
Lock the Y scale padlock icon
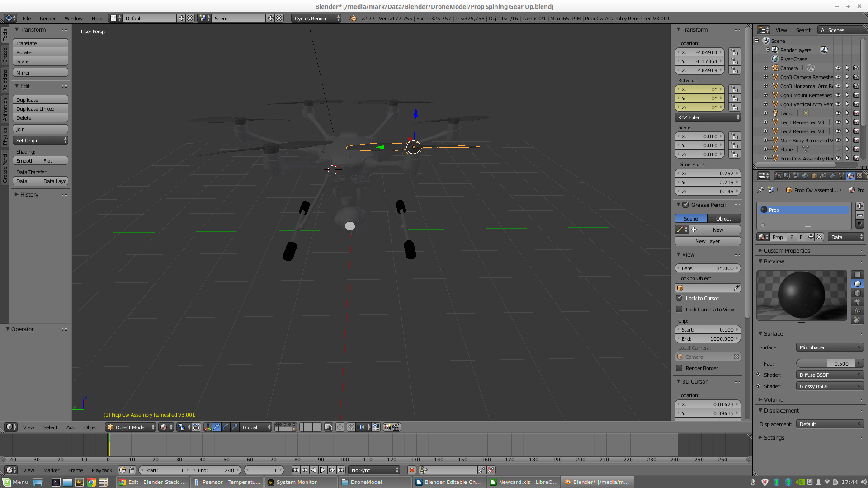pyautogui.click(x=734, y=145)
